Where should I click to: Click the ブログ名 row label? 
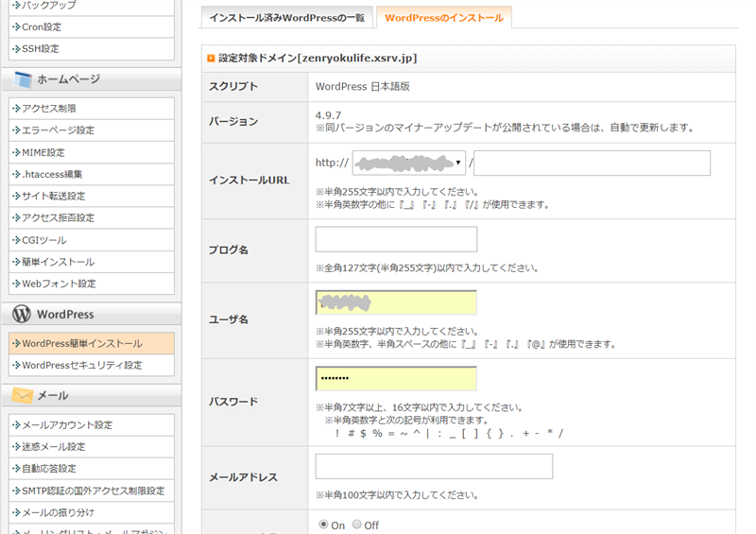tap(229, 250)
